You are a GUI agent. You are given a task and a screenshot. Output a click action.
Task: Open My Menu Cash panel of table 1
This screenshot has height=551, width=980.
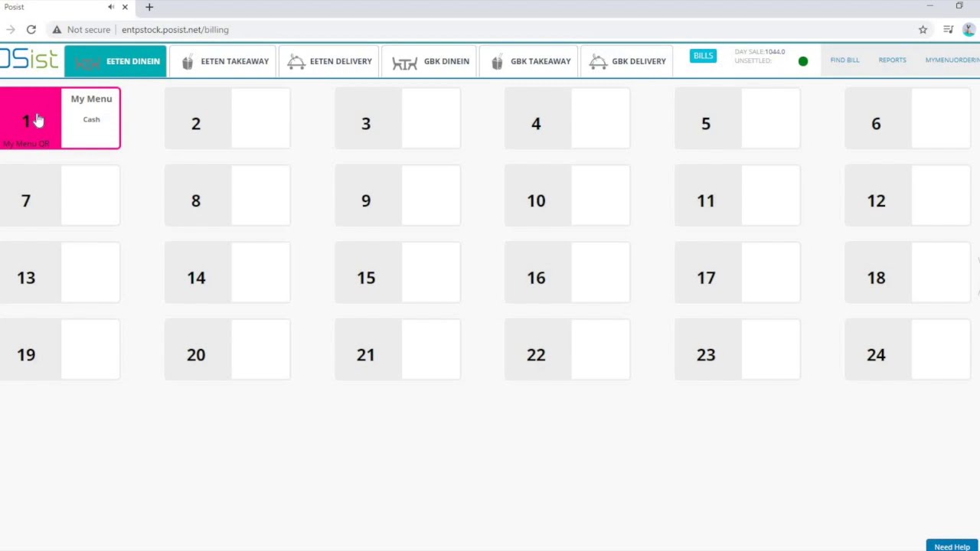point(91,118)
